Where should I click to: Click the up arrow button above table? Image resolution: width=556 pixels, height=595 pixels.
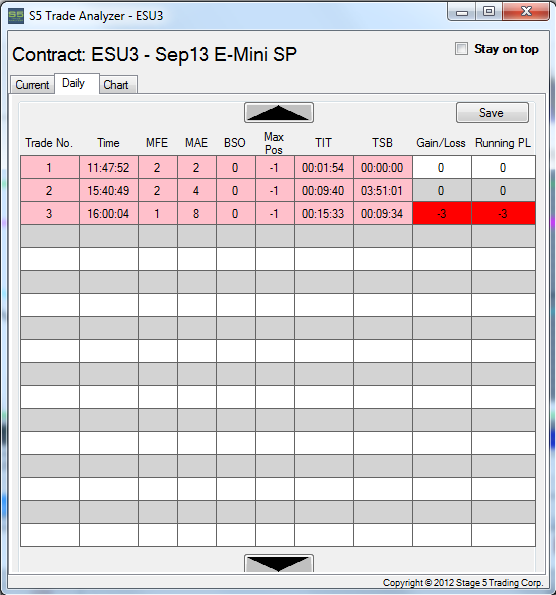(279, 112)
